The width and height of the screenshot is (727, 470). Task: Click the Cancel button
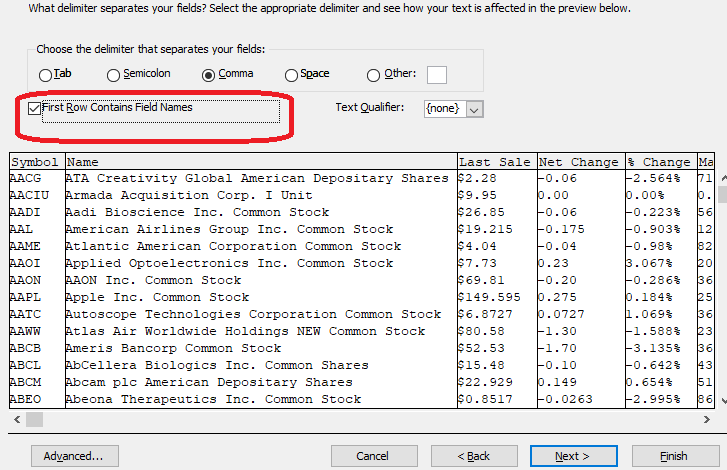pyautogui.click(x=374, y=456)
